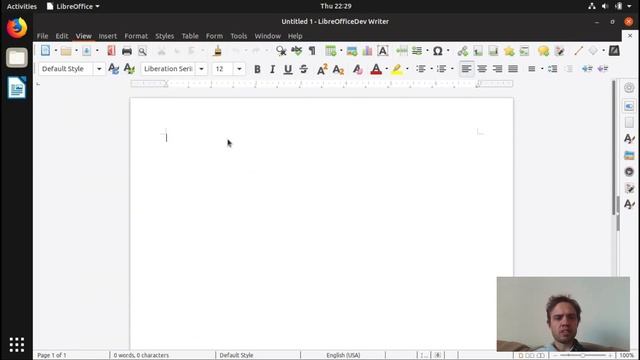Click the Font Size input field
The image size is (640, 360).
click(x=223, y=69)
